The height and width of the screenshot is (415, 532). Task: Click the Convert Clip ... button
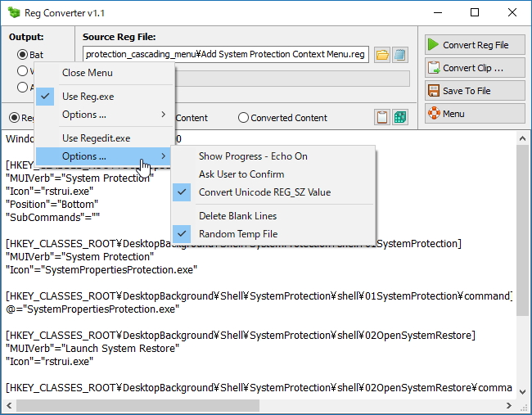coord(475,67)
